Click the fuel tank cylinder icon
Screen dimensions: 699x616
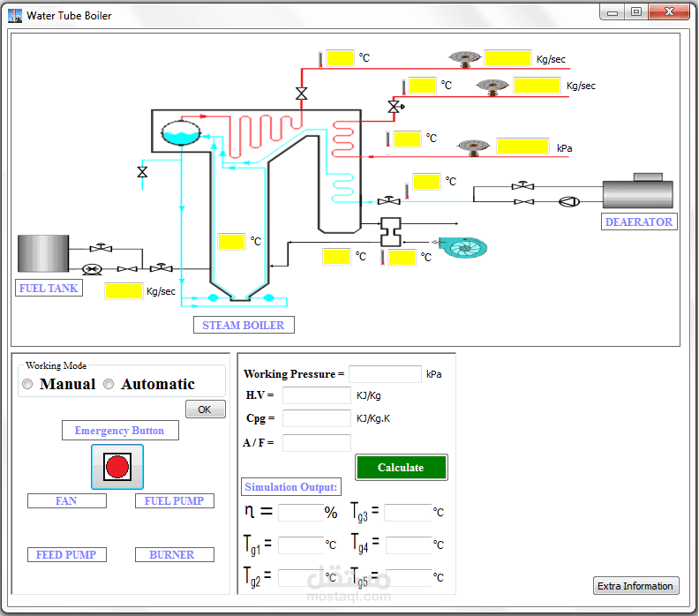point(43,253)
